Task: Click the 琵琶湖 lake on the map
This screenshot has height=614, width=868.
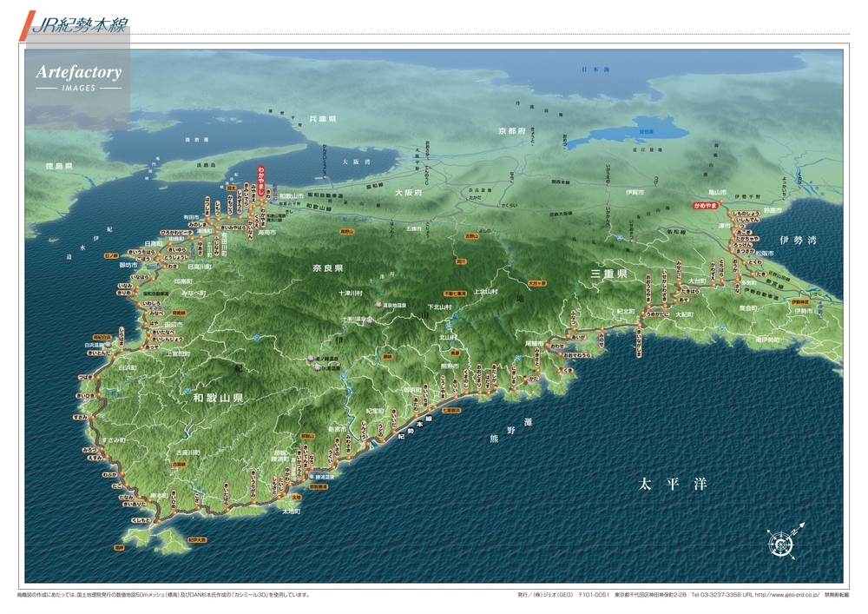Action: (638, 133)
